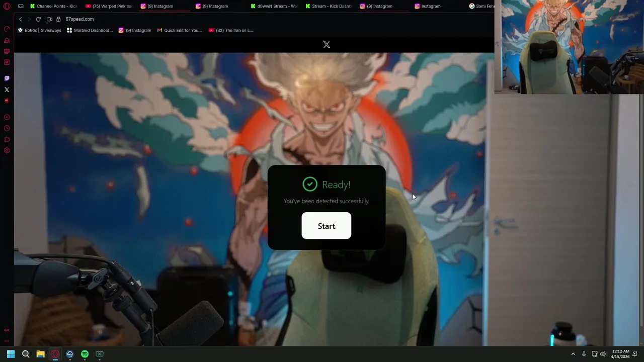Click the microphone icon in system tray
644x362 pixels.
click(x=584, y=354)
